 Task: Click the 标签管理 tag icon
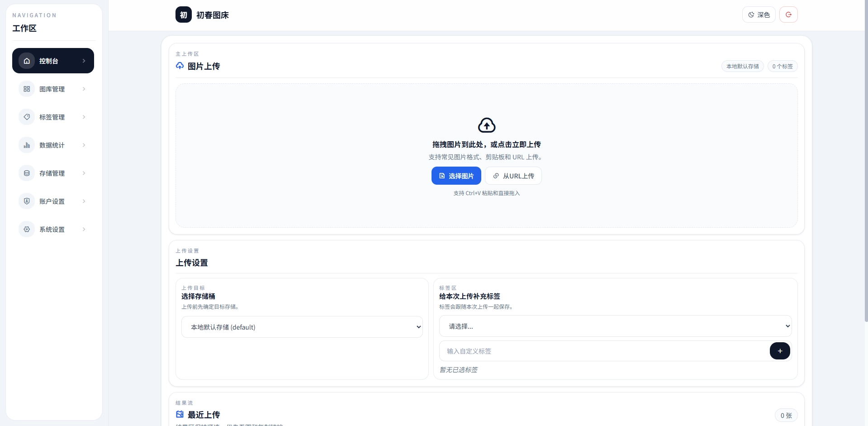pos(27,117)
